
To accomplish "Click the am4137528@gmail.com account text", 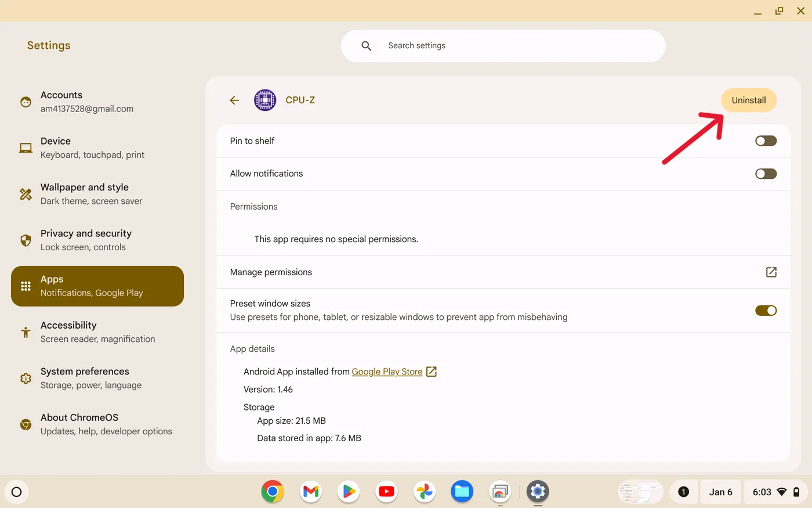I will point(87,109).
